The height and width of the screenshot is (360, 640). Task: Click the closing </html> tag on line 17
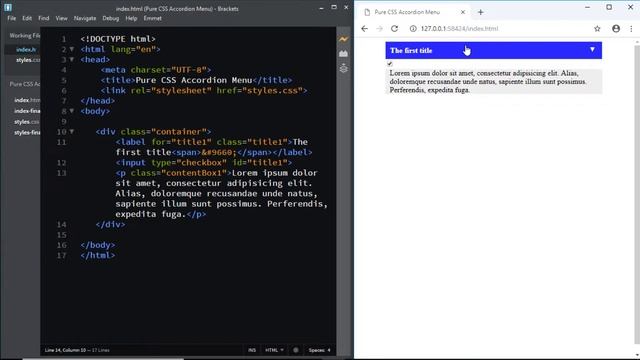tap(98, 255)
